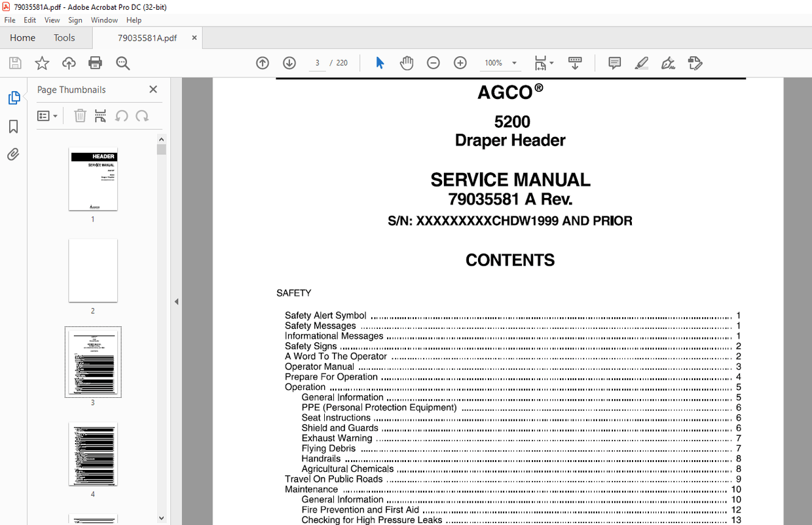Open the Bookmarks panel
Viewport: 812px width, 525px height.
pos(14,126)
